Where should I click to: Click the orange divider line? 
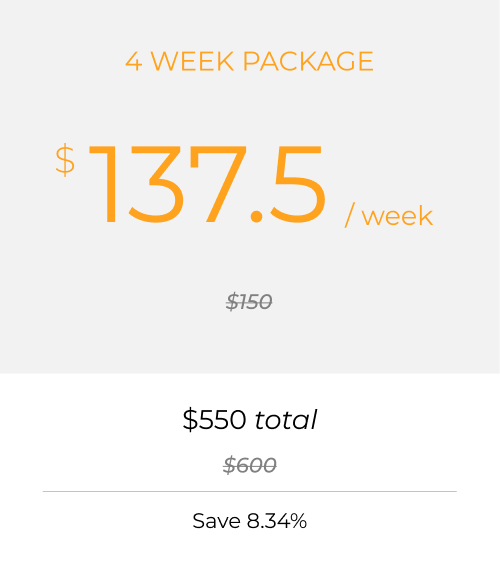[x=249, y=491]
